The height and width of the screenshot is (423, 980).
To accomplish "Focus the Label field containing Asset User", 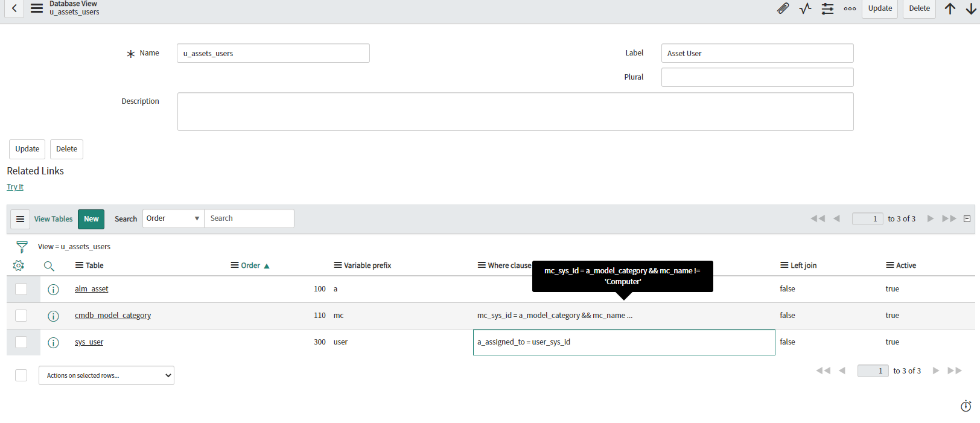I will point(757,53).
